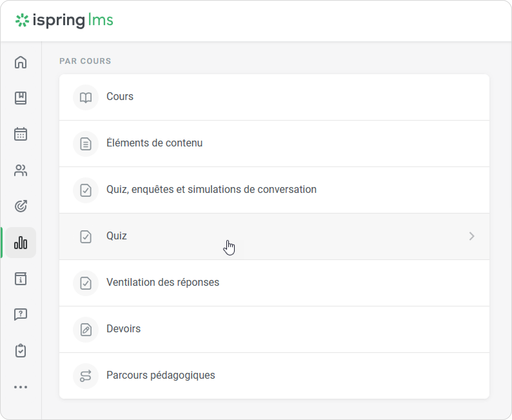Screen dimensions: 512x420
Task: Open the Quiz report row
Action: click(117, 236)
